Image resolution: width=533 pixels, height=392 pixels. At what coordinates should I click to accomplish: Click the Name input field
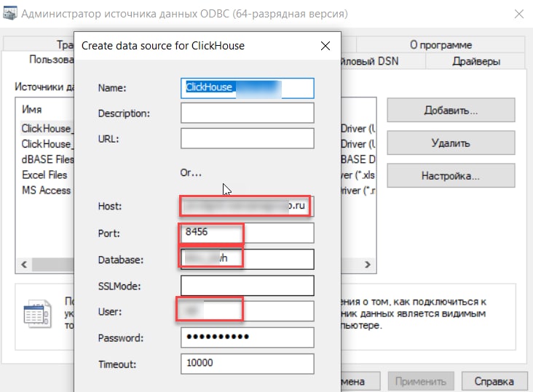[x=247, y=88]
